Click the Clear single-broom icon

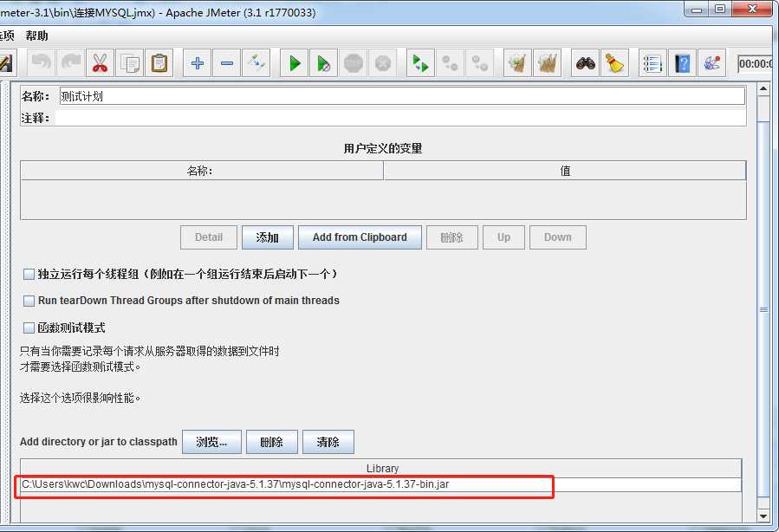(x=517, y=63)
